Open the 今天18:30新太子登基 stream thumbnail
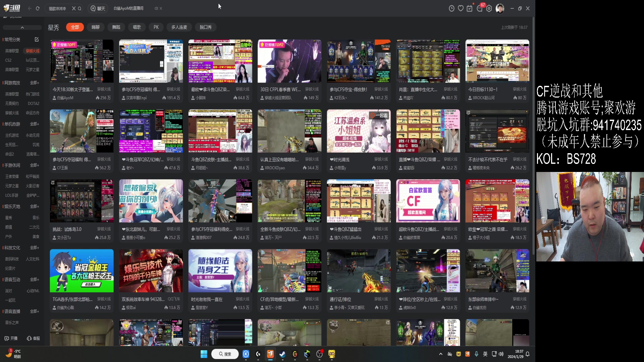 82,61
